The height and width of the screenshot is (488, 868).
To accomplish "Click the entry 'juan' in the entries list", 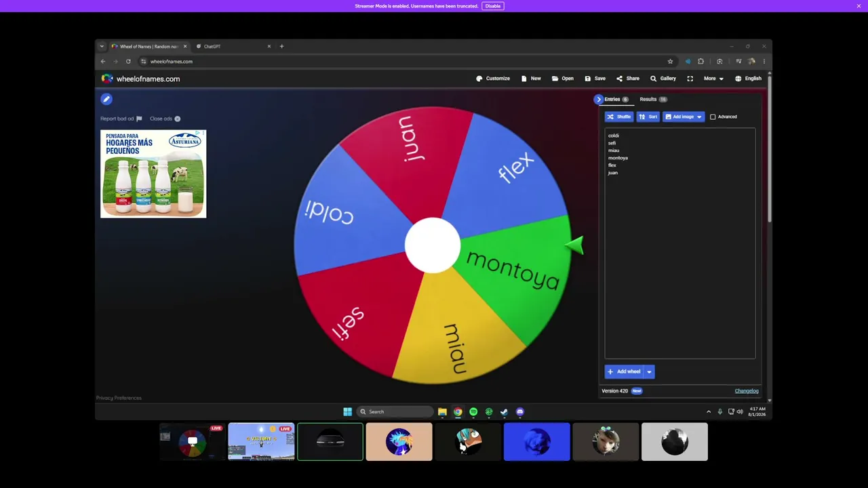I will click(x=613, y=173).
